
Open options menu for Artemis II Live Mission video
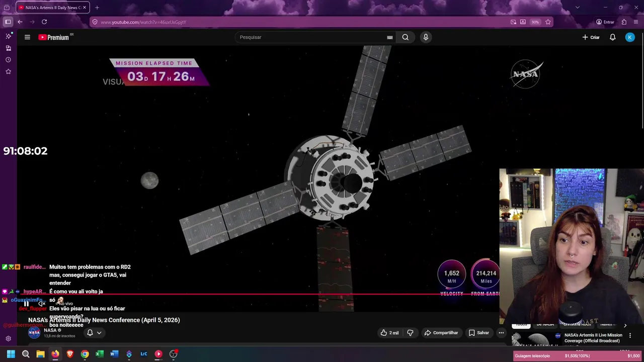[x=630, y=335]
